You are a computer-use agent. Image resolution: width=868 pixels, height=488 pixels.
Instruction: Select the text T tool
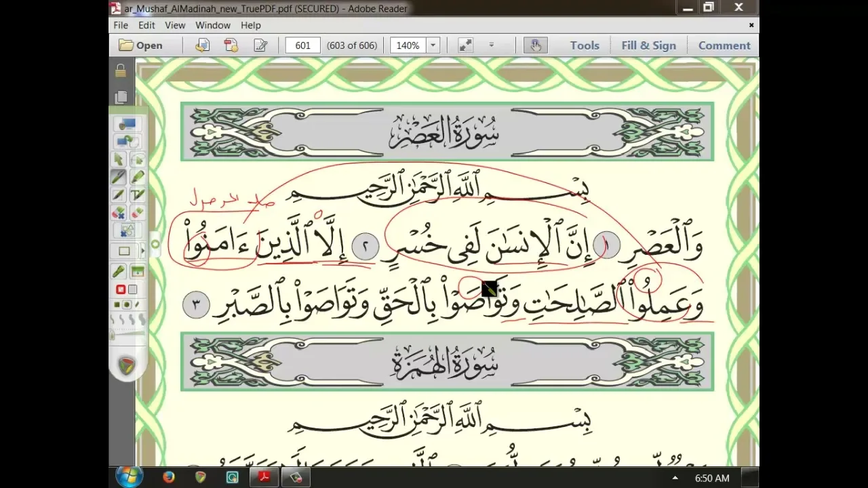(137, 195)
